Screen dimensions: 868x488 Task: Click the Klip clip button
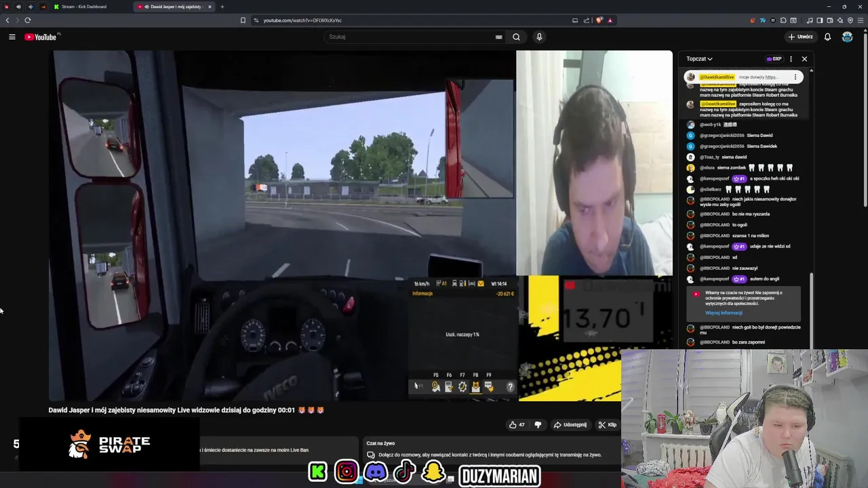coord(608,425)
